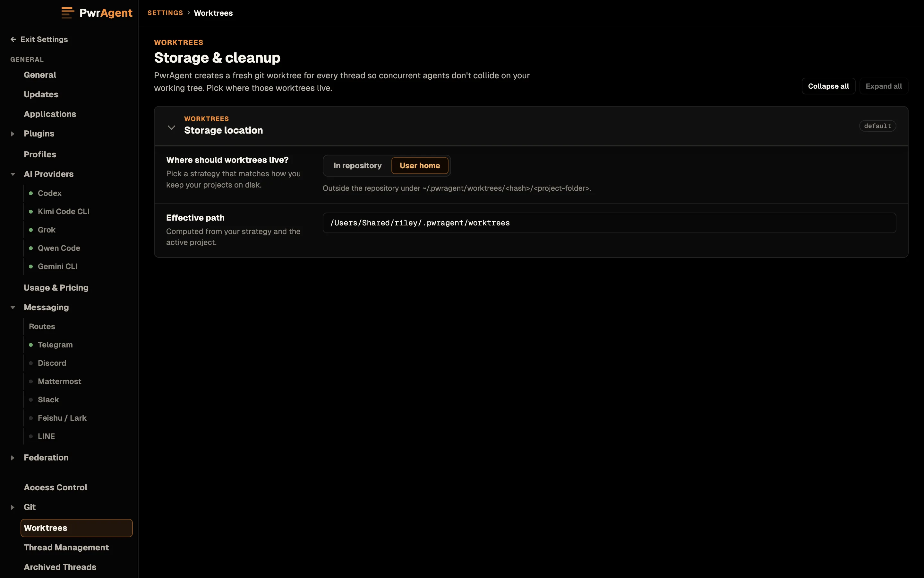924x578 pixels.
Task: Click the SETTINGS breadcrumb link
Action: pyautogui.click(x=165, y=13)
